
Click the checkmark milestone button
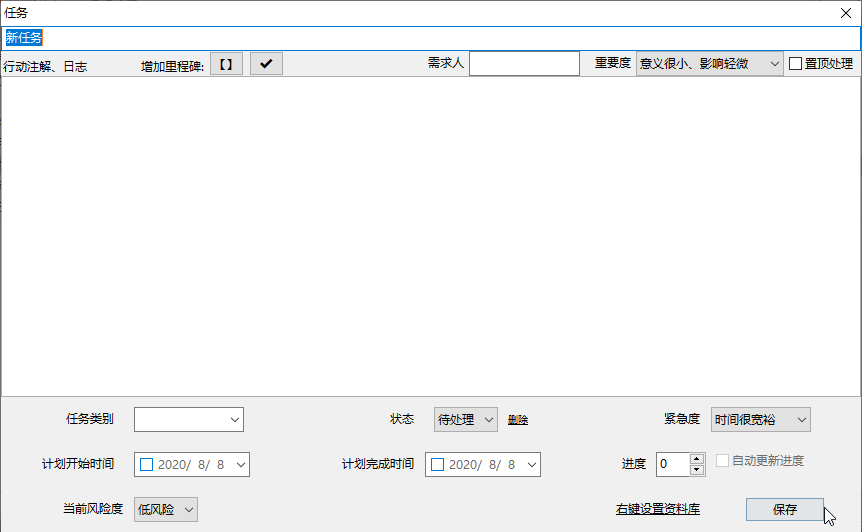266,64
